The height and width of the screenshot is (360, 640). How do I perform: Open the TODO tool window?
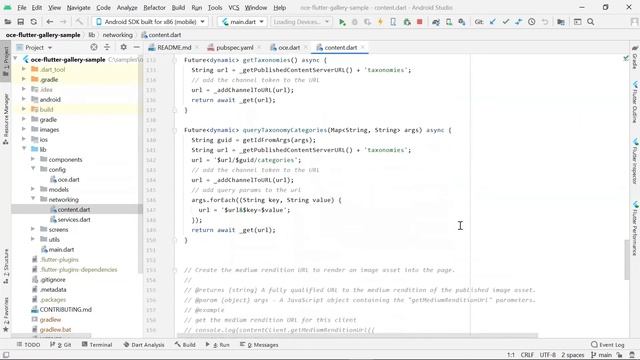(28, 345)
